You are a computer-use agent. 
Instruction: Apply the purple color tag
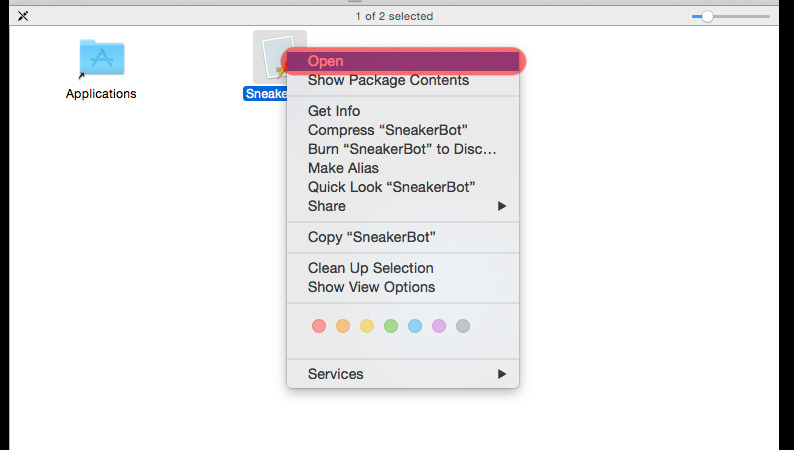tap(439, 326)
